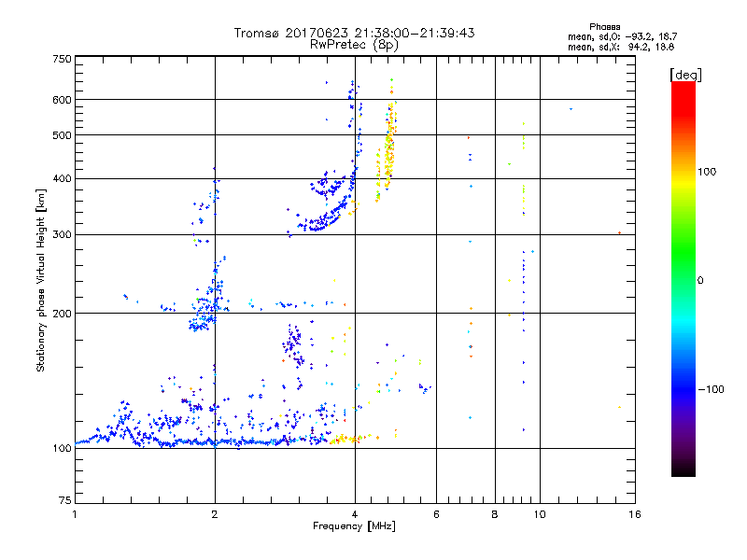Click the y-axis tick label '500'
This screenshot has width=747, height=560.
pyautogui.click(x=62, y=135)
